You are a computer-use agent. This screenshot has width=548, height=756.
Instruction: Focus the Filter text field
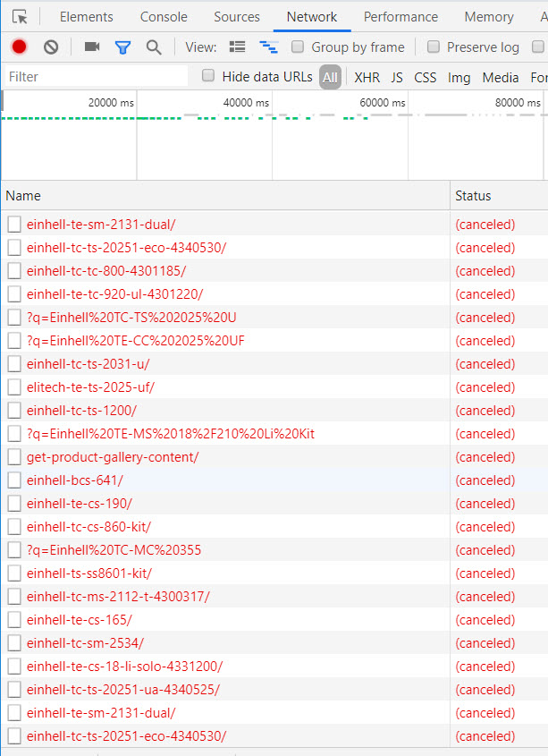pyautogui.click(x=97, y=77)
